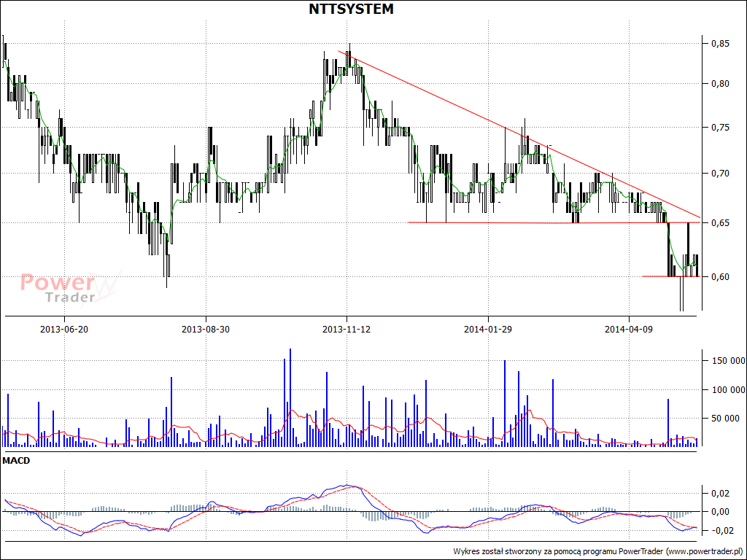
Task: Click the 2013-08-30 date label
Action: (205, 329)
